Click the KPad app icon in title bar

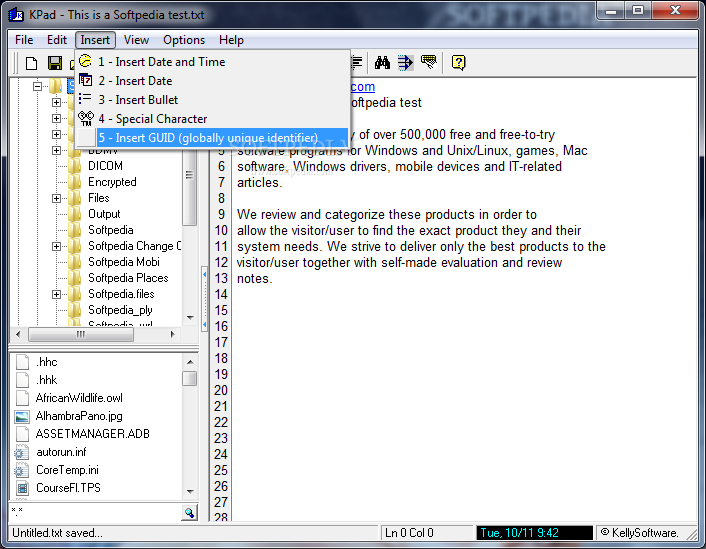coord(16,14)
